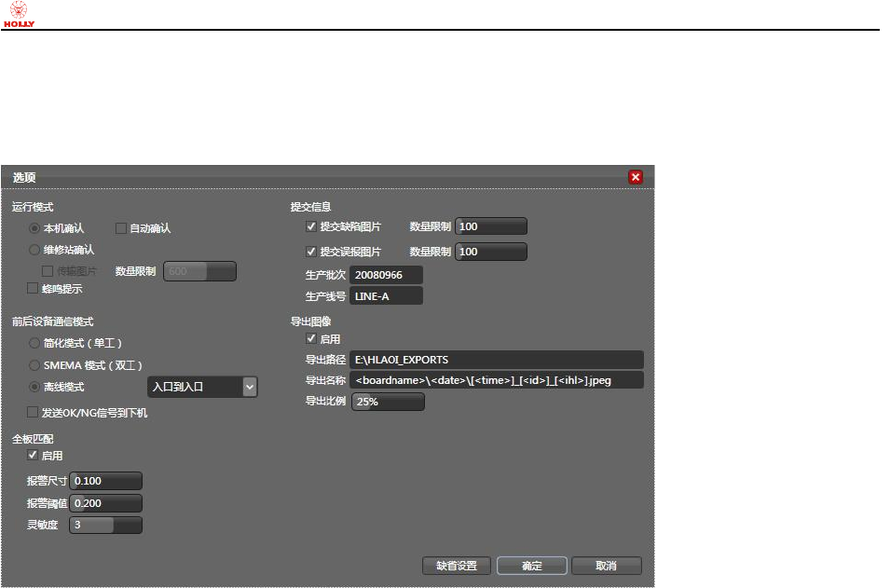Tick 发送OK/NG信号到下机 checkbox
The width and height of the screenshot is (890, 588).
click(x=33, y=412)
